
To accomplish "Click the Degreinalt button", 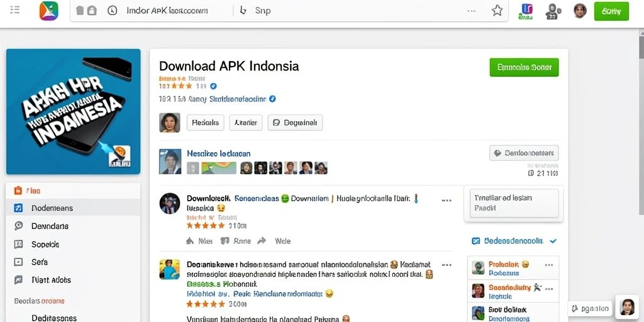I will coord(296,123).
